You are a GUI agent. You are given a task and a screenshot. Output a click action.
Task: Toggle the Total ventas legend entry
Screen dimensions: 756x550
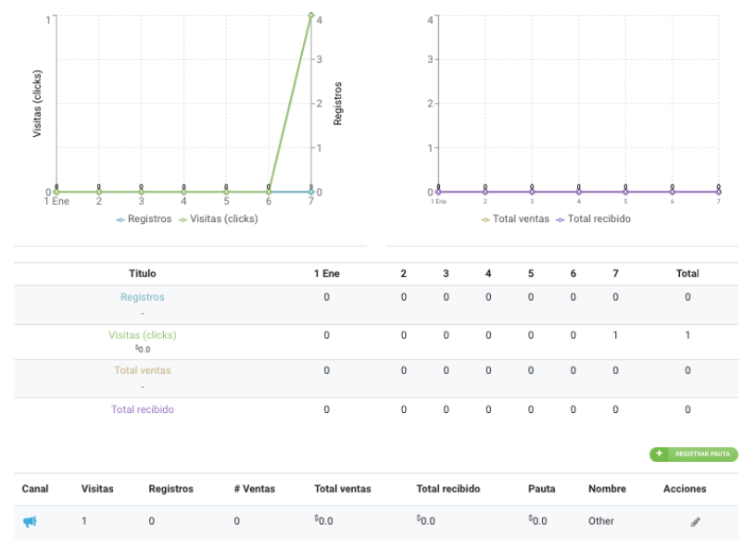coord(515,219)
